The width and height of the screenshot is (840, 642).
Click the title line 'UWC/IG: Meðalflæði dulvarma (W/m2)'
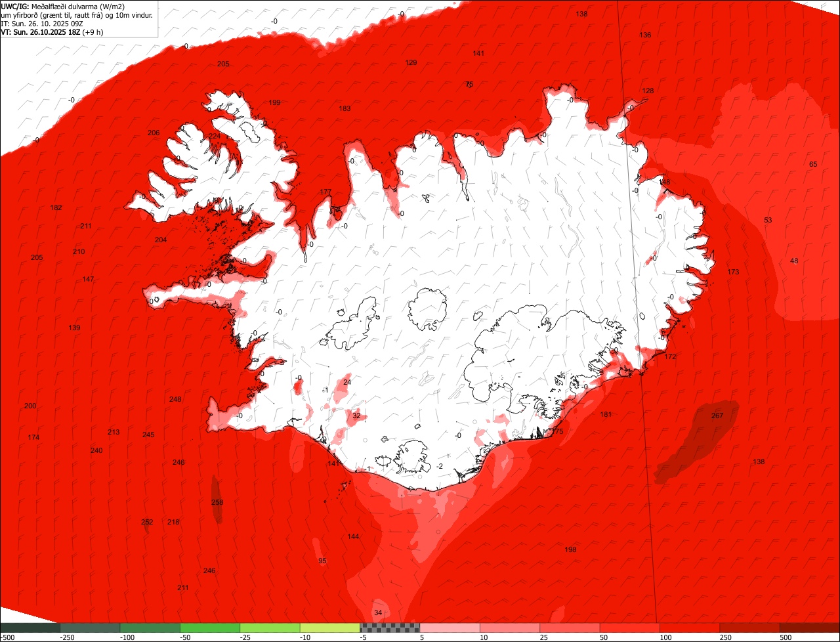[x=63, y=6]
